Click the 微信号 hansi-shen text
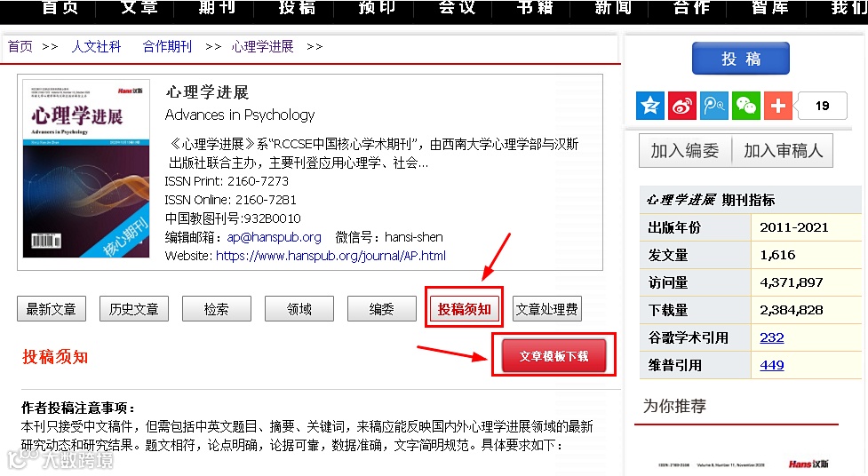Screen dimensions: 868x476 pos(389,237)
